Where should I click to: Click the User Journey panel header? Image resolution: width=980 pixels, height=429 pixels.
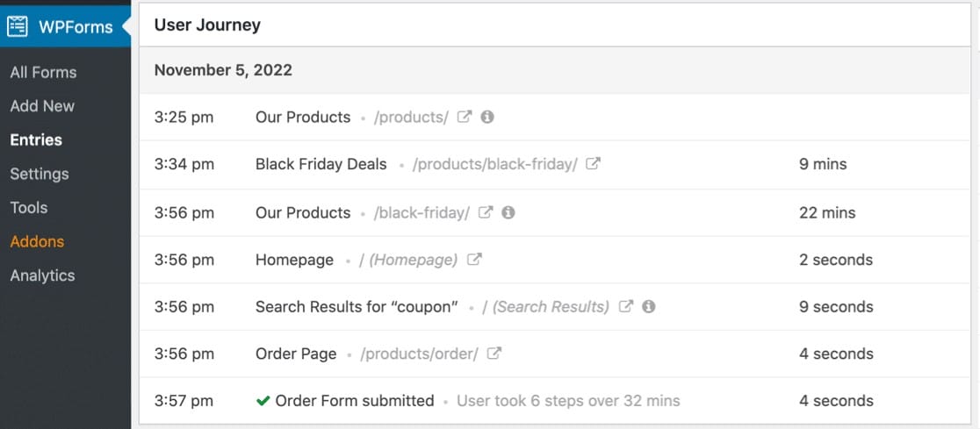(554, 25)
